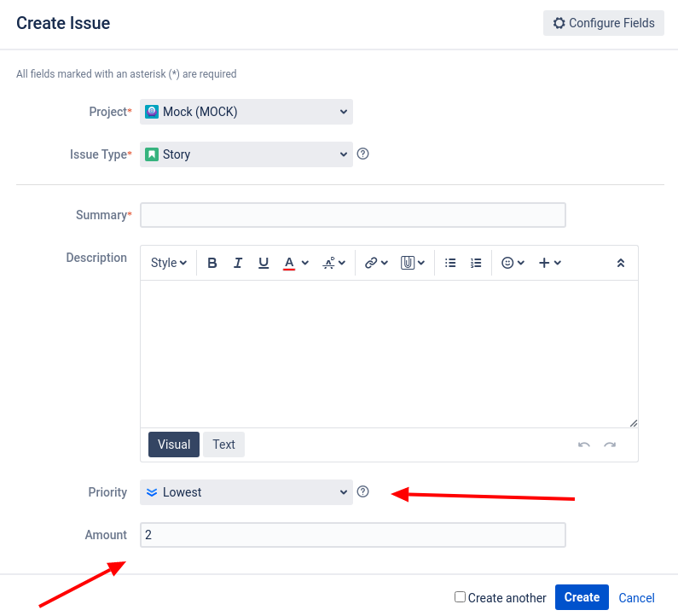The height and width of the screenshot is (616, 678).
Task: Expand the Issue Type dropdown set to Story
Action: tap(246, 154)
